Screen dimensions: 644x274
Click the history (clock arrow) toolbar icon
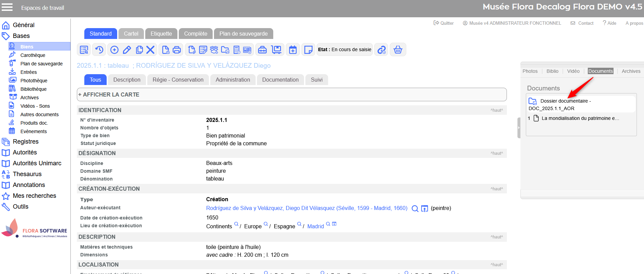(99, 50)
